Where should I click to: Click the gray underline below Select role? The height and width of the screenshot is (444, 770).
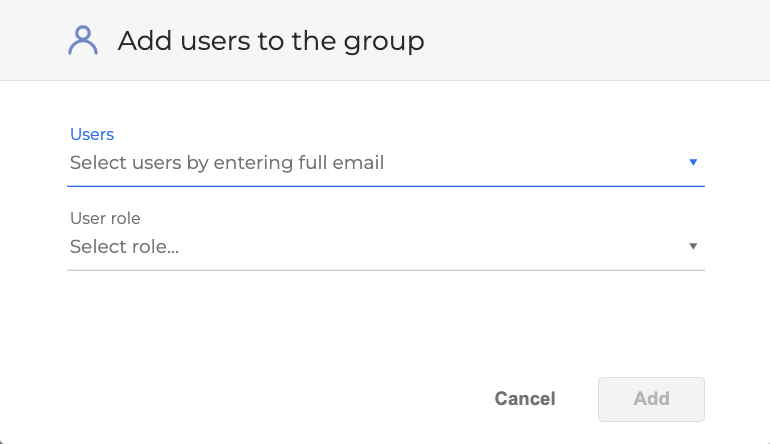click(x=386, y=269)
